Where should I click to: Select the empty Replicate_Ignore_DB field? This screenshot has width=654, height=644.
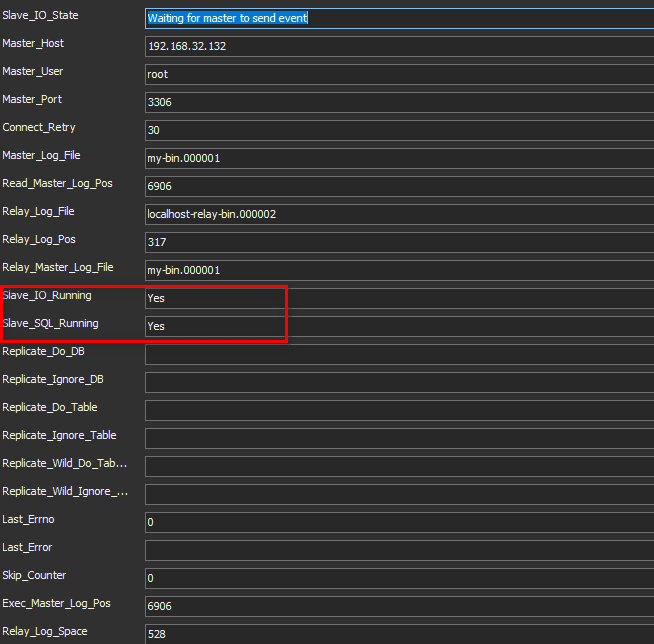click(x=398, y=382)
